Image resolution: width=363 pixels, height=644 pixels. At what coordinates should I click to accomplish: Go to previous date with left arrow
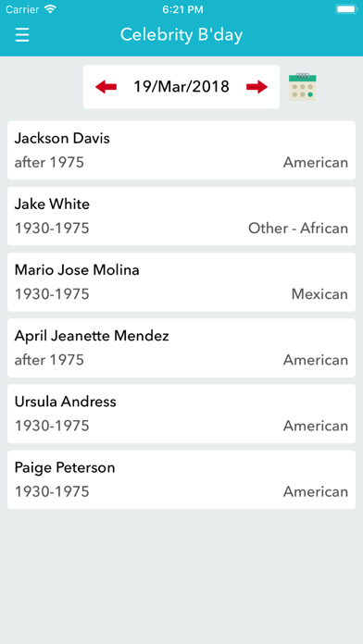pos(106,87)
